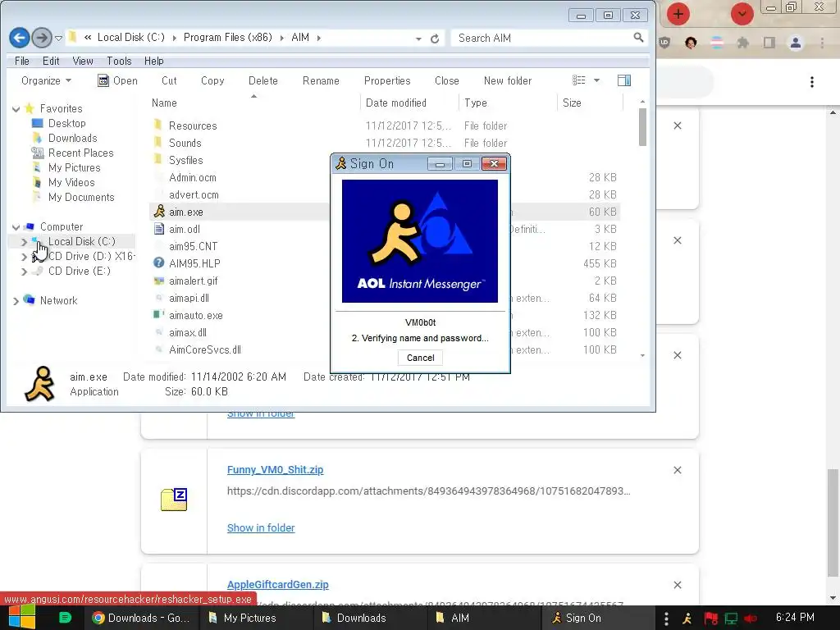Click the AIM running man tray icon
Viewport: 840px width, 630px height.
687,619
